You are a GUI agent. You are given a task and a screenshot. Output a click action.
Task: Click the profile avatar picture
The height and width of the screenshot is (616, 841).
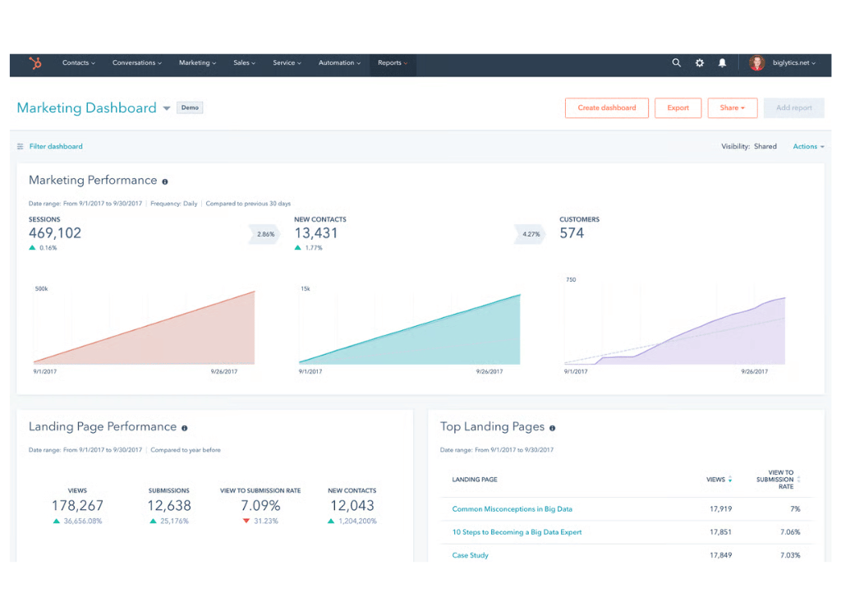(756, 62)
